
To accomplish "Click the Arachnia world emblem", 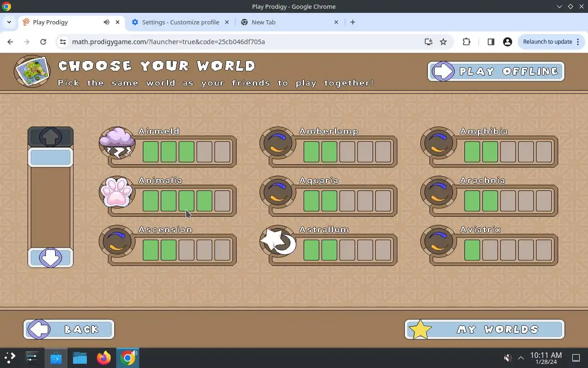I will coord(439,192).
